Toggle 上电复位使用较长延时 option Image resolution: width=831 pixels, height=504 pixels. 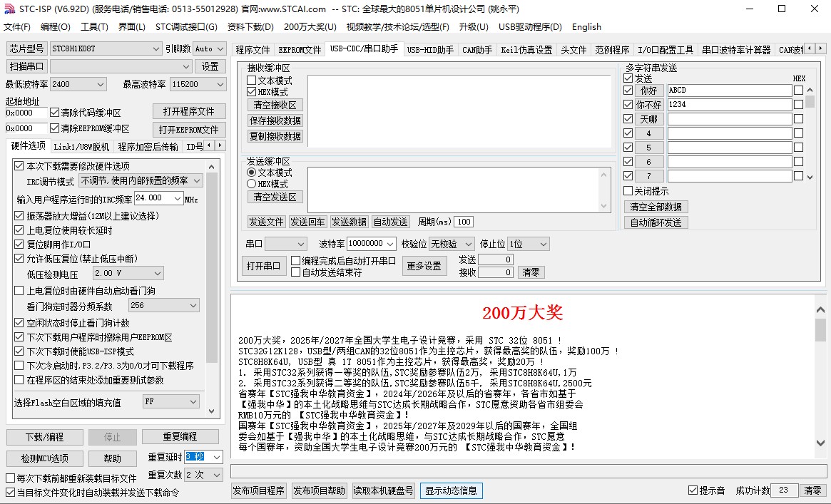coord(19,230)
